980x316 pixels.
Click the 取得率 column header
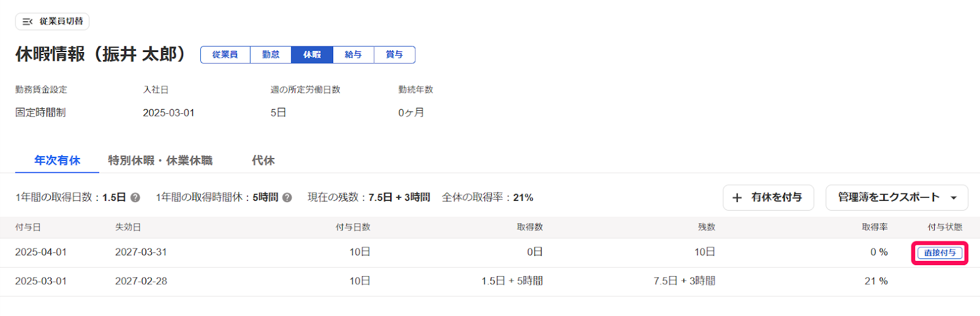[x=875, y=227]
